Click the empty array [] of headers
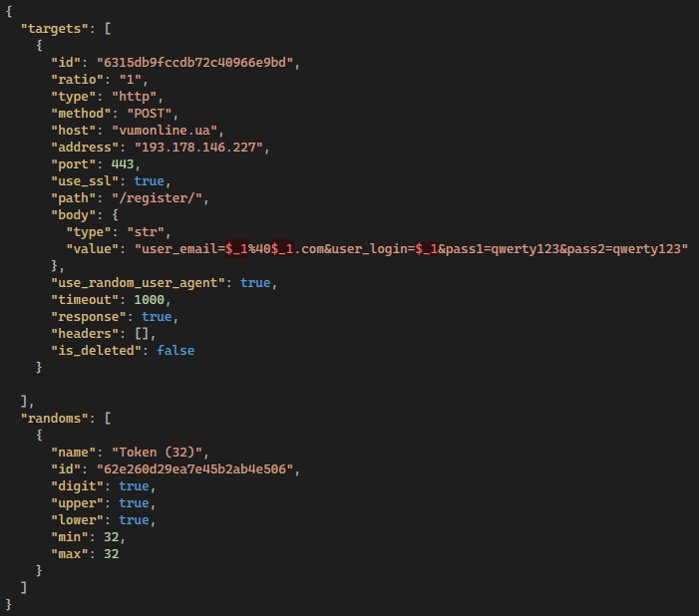Image resolution: width=699 pixels, height=616 pixels. [x=142, y=333]
